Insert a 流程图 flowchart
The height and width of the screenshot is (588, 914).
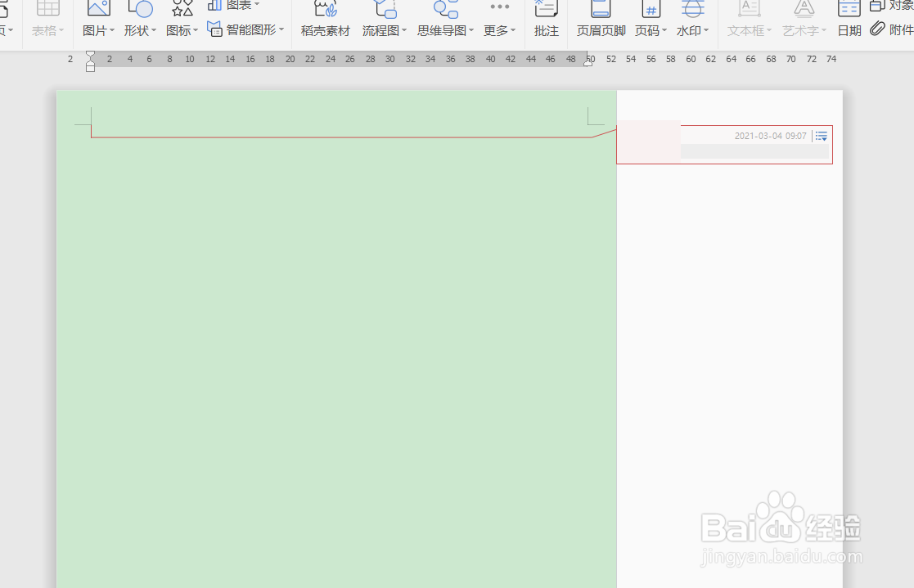tap(384, 19)
